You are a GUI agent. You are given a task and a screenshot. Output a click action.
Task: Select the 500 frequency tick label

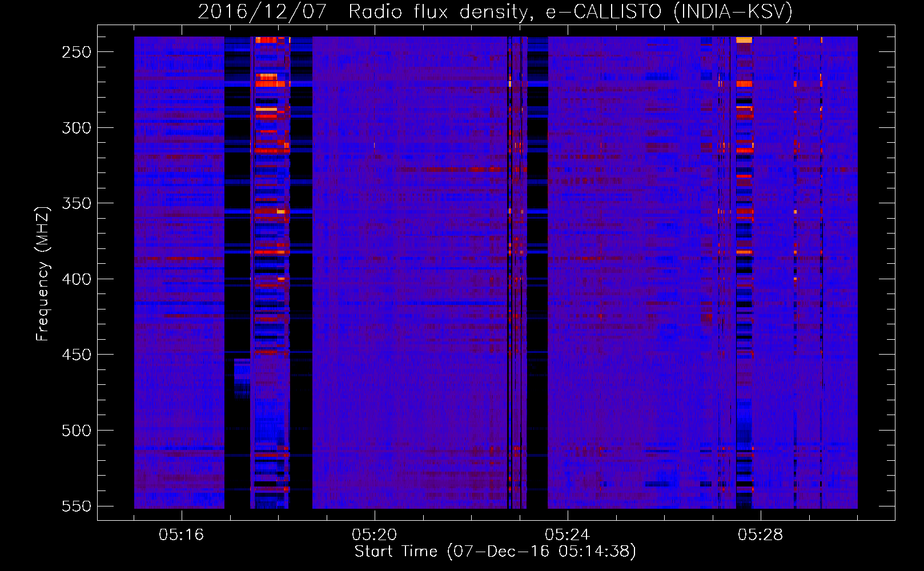pyautogui.click(x=77, y=431)
